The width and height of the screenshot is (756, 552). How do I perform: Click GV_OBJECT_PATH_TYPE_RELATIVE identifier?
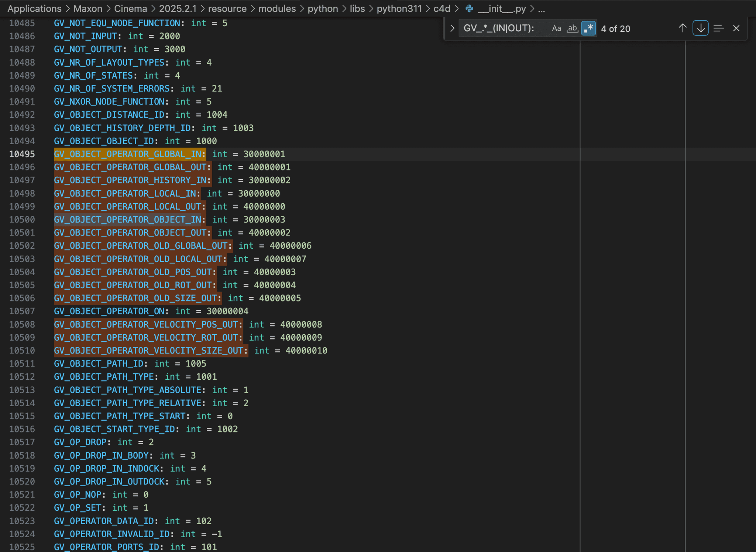pyautogui.click(x=127, y=403)
